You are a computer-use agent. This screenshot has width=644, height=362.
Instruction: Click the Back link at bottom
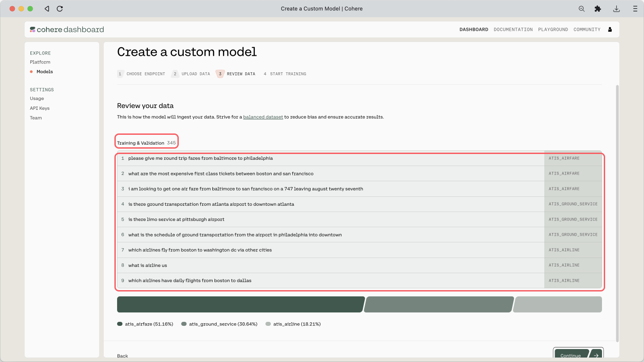[122, 356]
